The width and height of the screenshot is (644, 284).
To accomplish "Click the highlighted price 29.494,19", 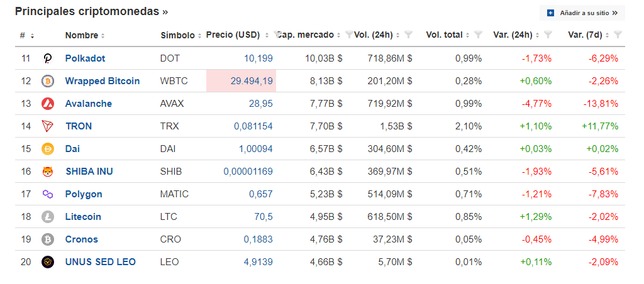I will (252, 81).
